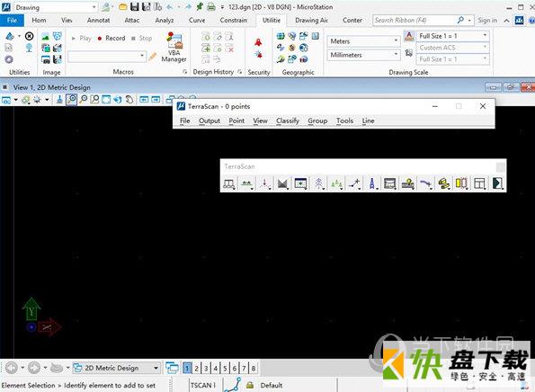Select Zoom Out tool in view toolbar
This screenshot has width=535, height=392.
(x=83, y=99)
